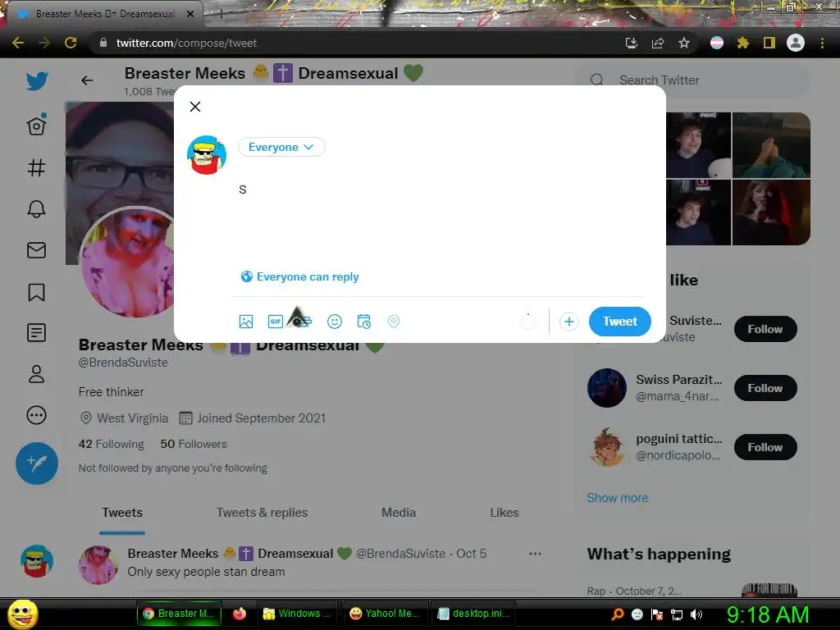Open Chrome extensions puzzle icon
The image size is (840, 630).
742,43
